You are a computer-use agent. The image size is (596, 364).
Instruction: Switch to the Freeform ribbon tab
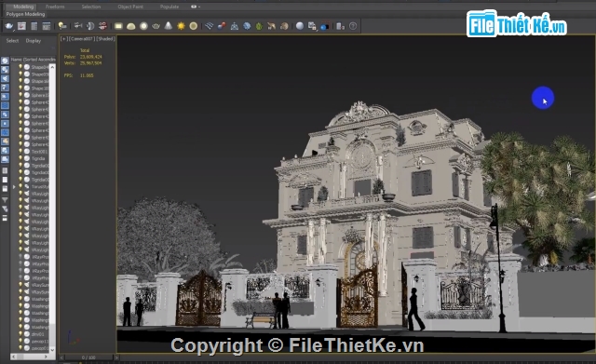coord(55,7)
